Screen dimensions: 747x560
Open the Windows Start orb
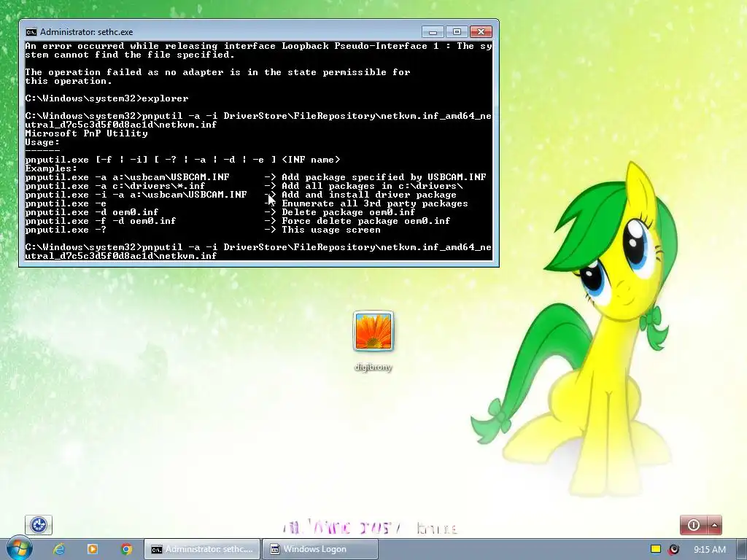19,548
